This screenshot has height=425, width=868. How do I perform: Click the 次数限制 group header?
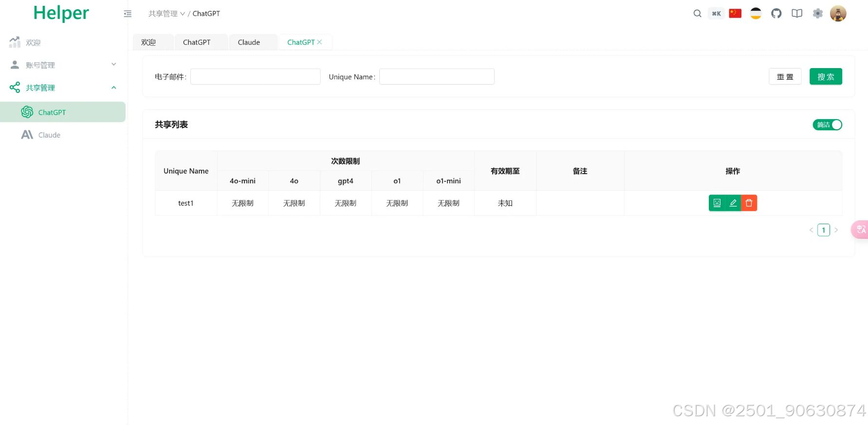(x=346, y=161)
